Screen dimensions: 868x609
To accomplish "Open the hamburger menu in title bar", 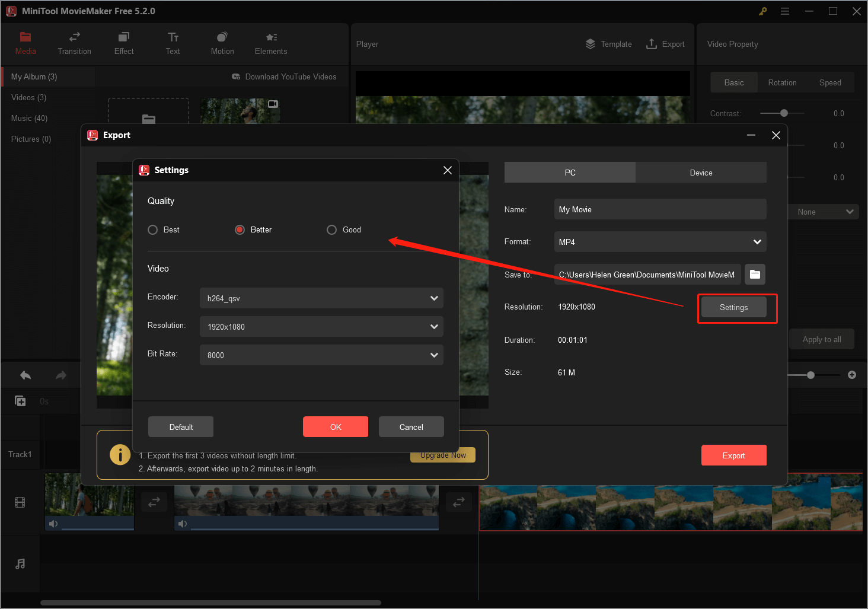I will [785, 11].
